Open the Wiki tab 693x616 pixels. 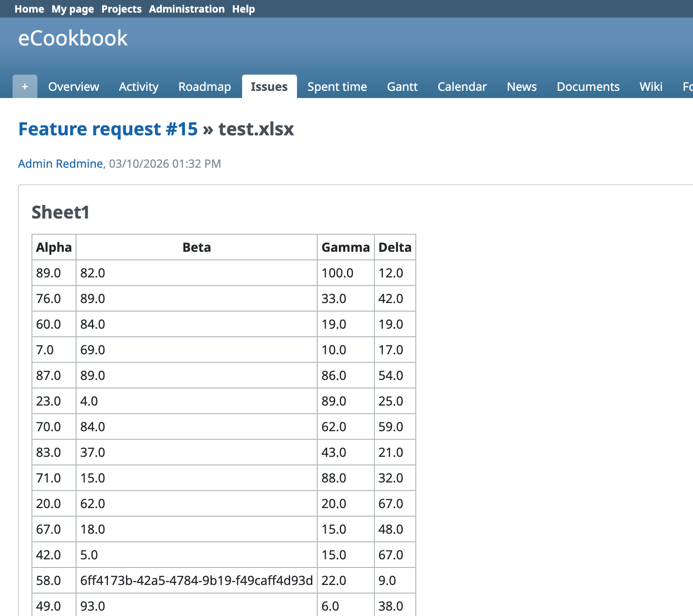click(x=651, y=87)
